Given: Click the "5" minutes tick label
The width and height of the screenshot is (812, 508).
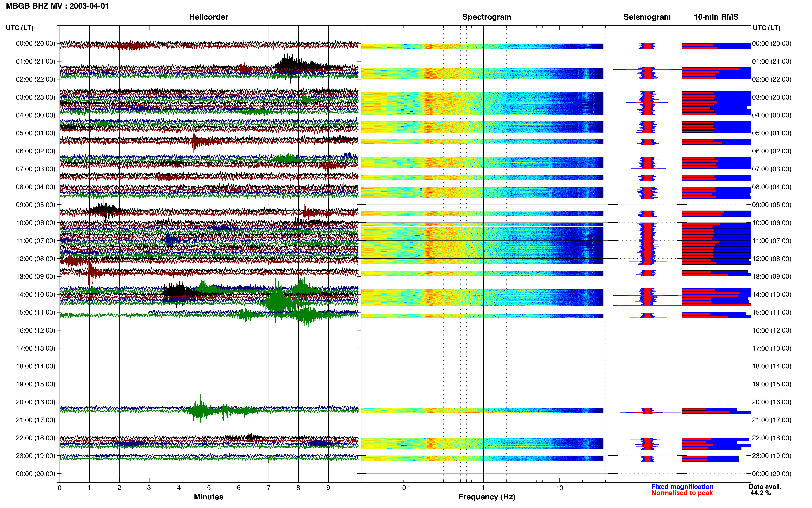Looking at the screenshot, I should tap(209, 487).
